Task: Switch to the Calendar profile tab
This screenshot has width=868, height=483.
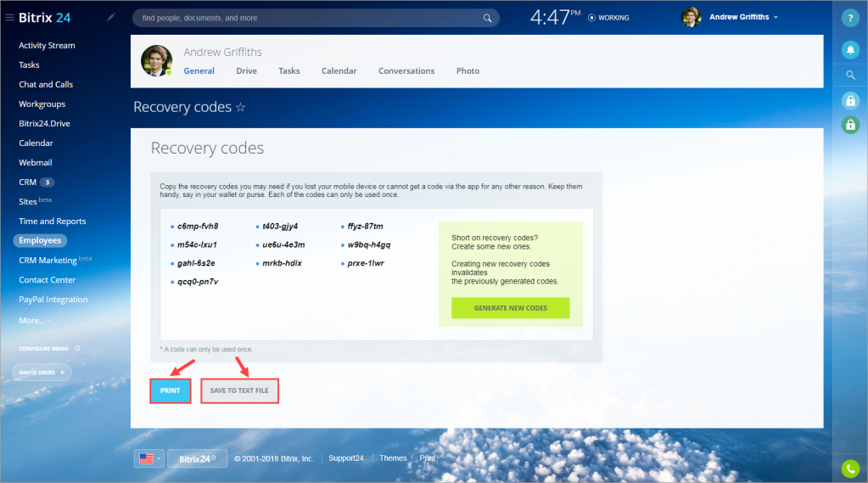Action: click(x=339, y=71)
